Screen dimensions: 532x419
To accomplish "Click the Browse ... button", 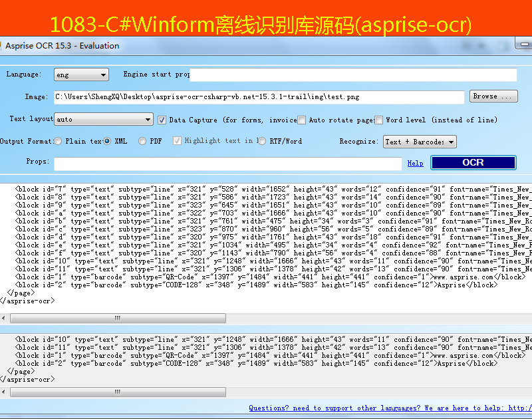I will point(493,96).
